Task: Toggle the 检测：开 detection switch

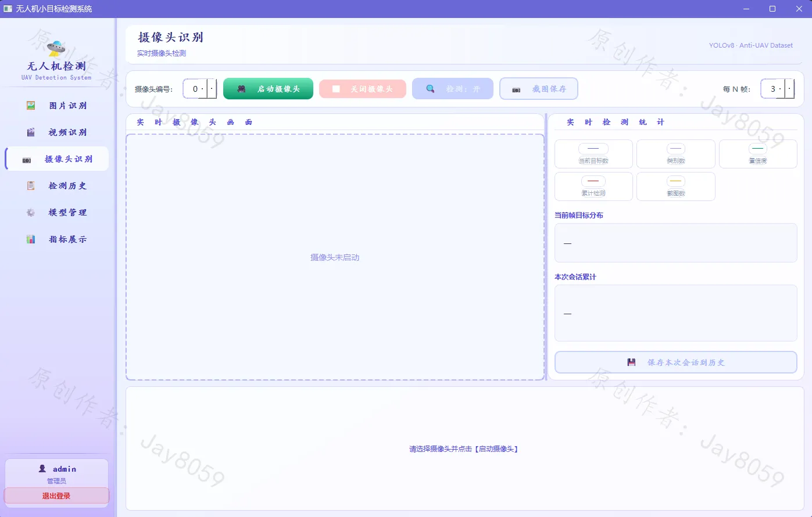Action: coord(453,89)
